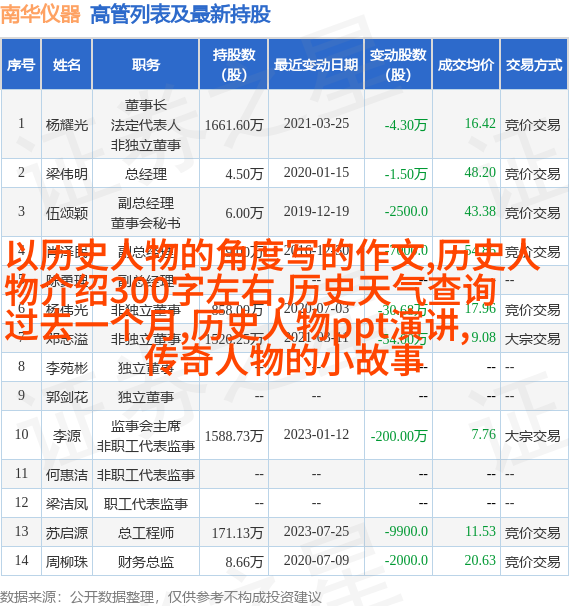Click the 持股数(股) column header

pos(234,65)
